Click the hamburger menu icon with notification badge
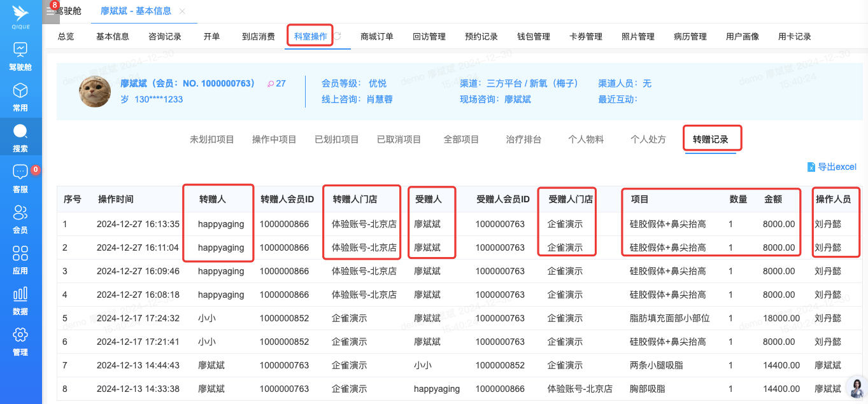The height and width of the screenshot is (404, 868). [x=50, y=11]
